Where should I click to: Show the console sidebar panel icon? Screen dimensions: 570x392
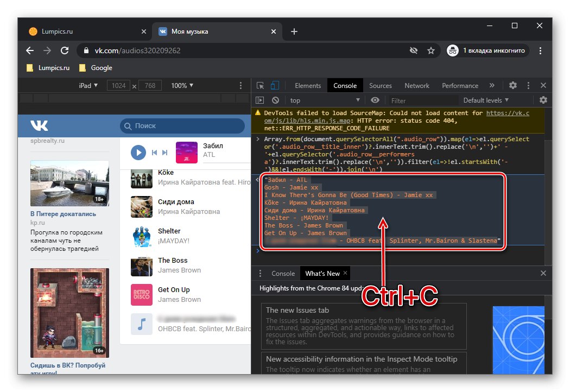pos(260,100)
